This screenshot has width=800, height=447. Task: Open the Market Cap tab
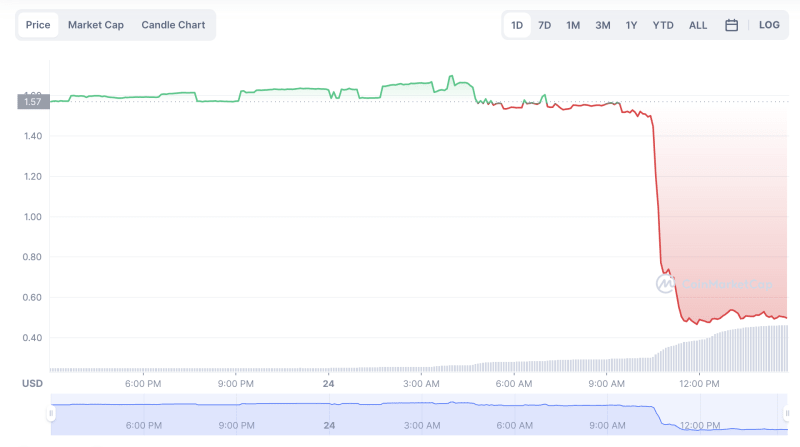(96, 25)
